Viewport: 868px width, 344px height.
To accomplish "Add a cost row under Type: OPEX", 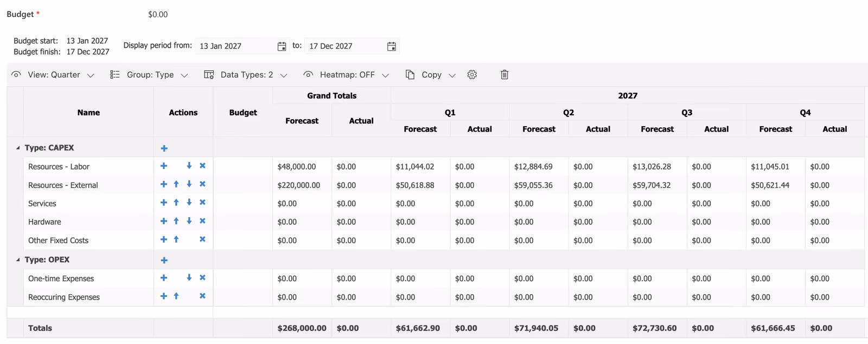I will tap(164, 261).
